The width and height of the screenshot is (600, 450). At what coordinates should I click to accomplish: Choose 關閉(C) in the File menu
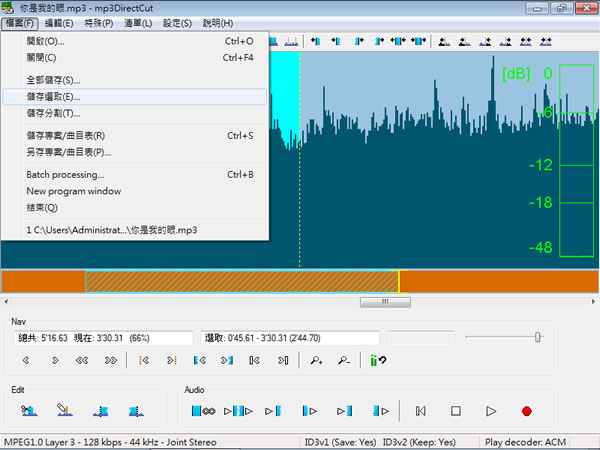coord(134,58)
